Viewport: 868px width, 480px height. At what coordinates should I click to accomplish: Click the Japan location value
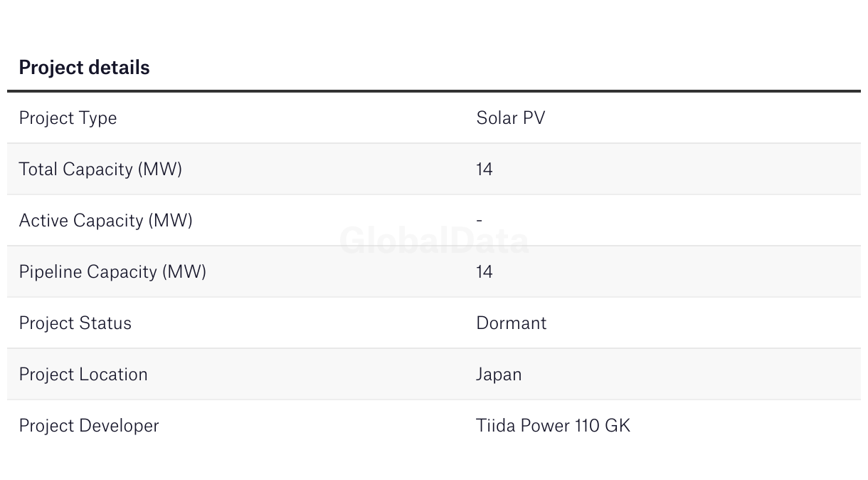coord(499,375)
